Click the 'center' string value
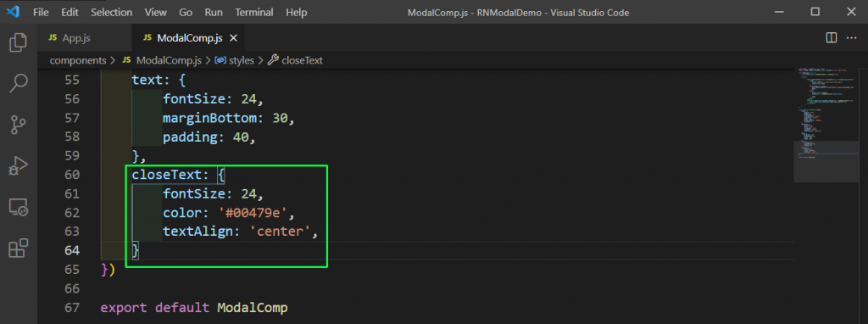The image size is (868, 324). (x=280, y=232)
